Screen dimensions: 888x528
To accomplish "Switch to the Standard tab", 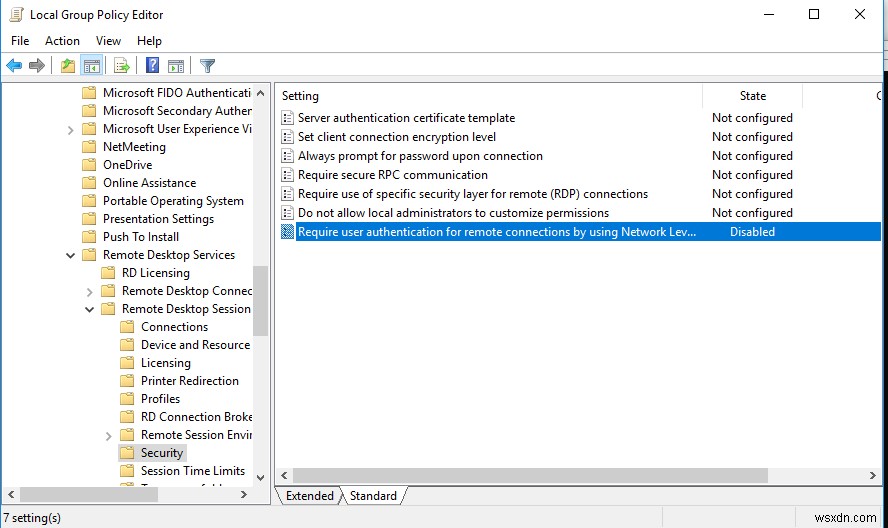I will coord(373,496).
